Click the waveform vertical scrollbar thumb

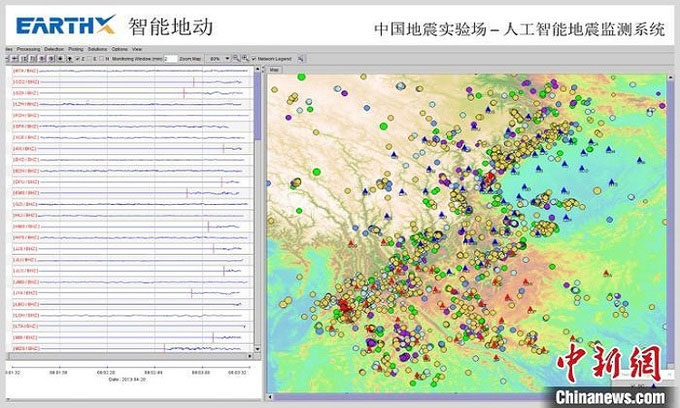(258, 106)
